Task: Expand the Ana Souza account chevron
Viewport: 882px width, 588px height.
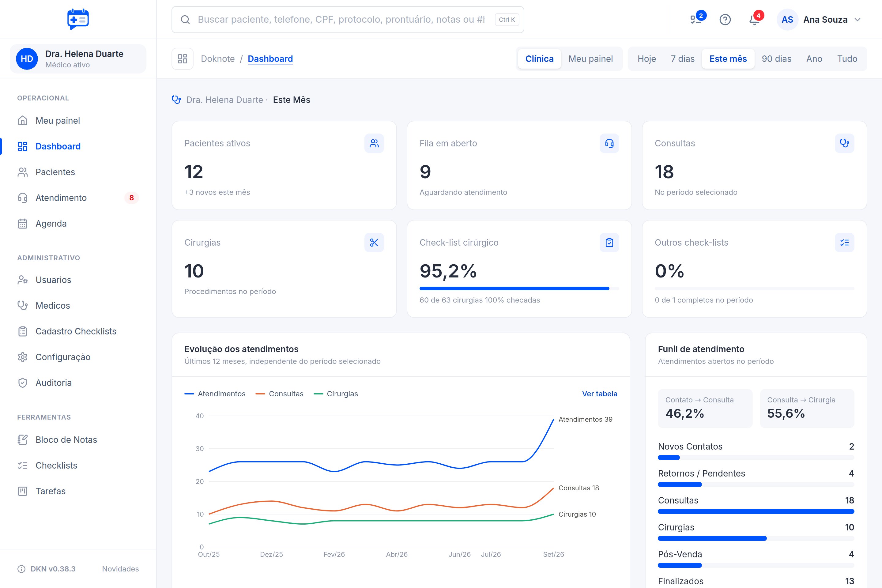Action: (858, 20)
